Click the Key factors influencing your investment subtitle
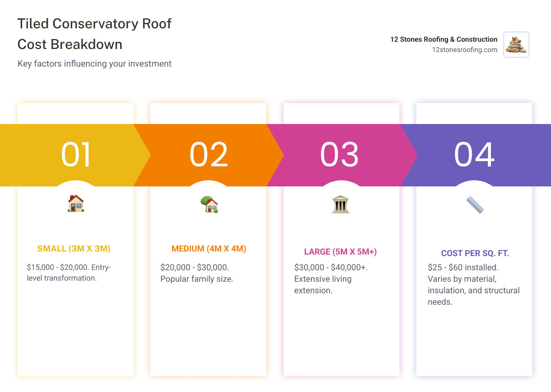Image resolution: width=551 pixels, height=392 pixels. [x=95, y=64]
